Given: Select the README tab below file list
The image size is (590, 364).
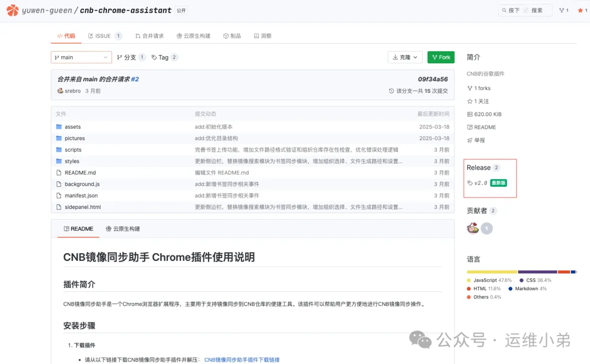Looking at the screenshot, I should pos(78,229).
